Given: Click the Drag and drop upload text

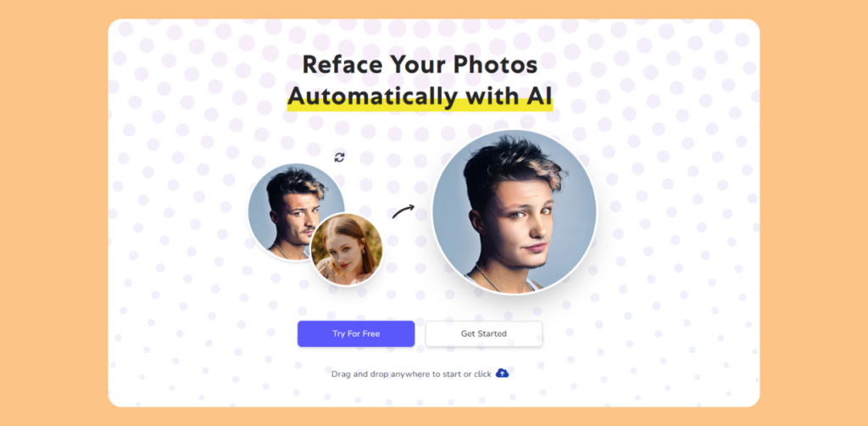Looking at the screenshot, I should click(411, 374).
